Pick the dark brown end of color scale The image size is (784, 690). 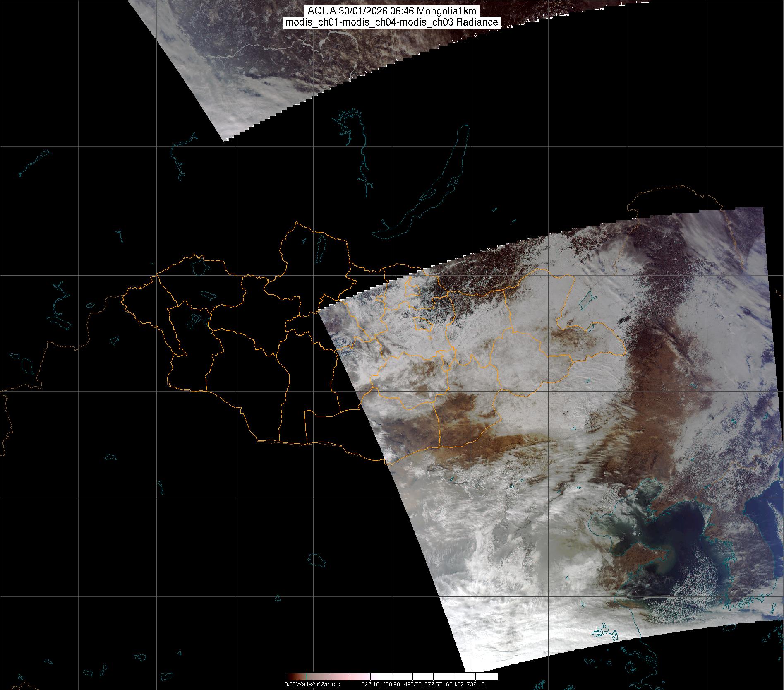290,677
